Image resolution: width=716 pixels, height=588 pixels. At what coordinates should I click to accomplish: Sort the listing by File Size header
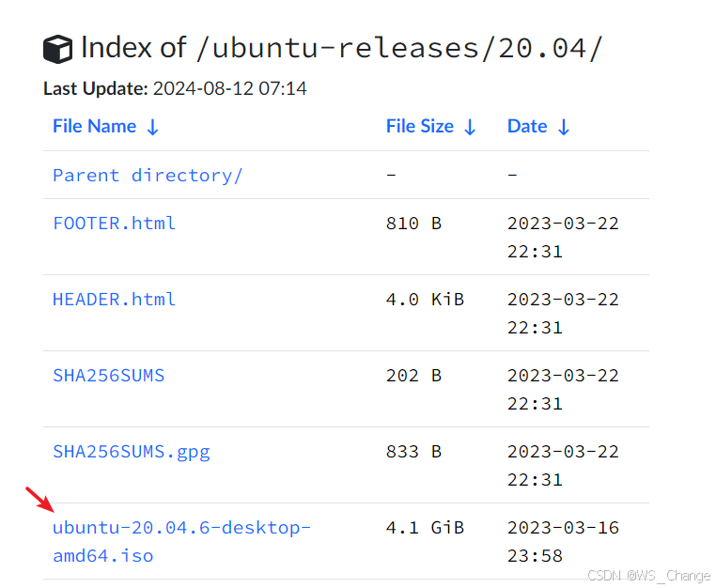click(x=431, y=127)
